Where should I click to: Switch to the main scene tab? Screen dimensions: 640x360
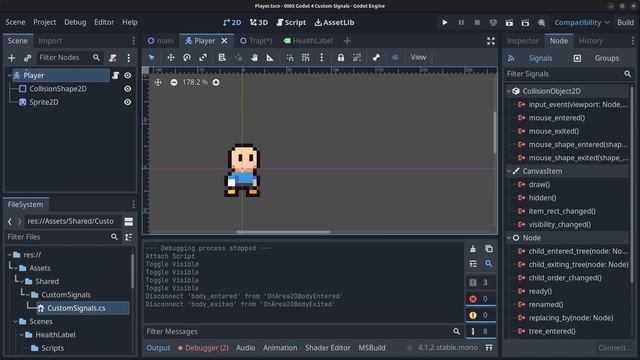point(161,41)
